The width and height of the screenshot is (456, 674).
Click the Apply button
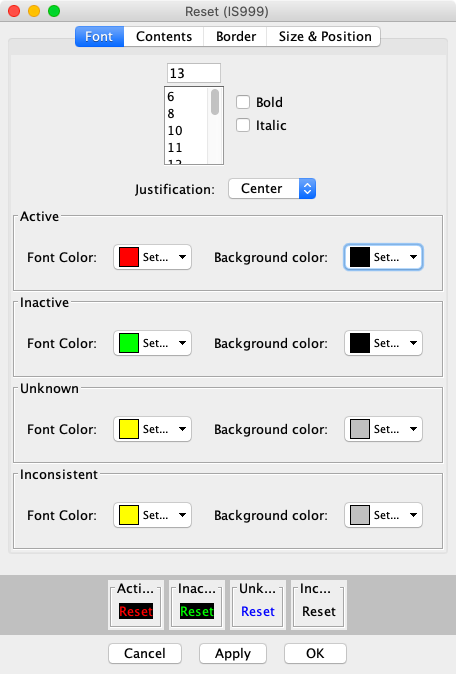(233, 653)
